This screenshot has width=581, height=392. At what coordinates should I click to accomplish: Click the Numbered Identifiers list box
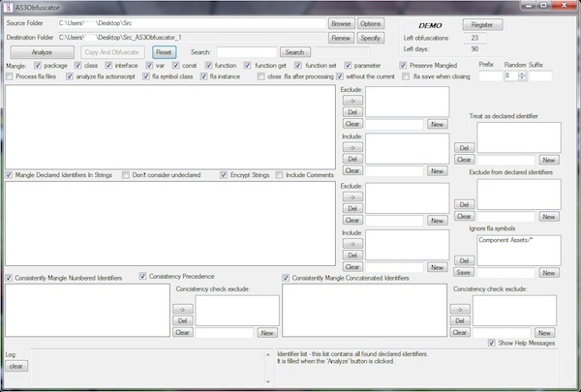(87, 310)
